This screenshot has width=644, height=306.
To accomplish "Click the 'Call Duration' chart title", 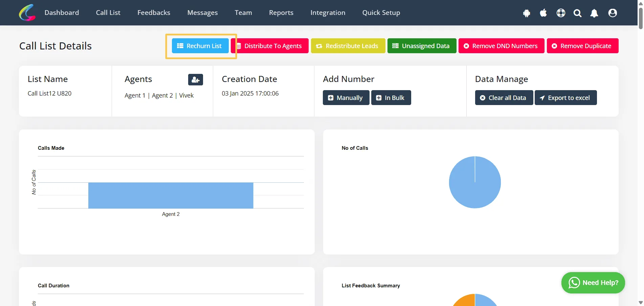I will coord(53,286).
